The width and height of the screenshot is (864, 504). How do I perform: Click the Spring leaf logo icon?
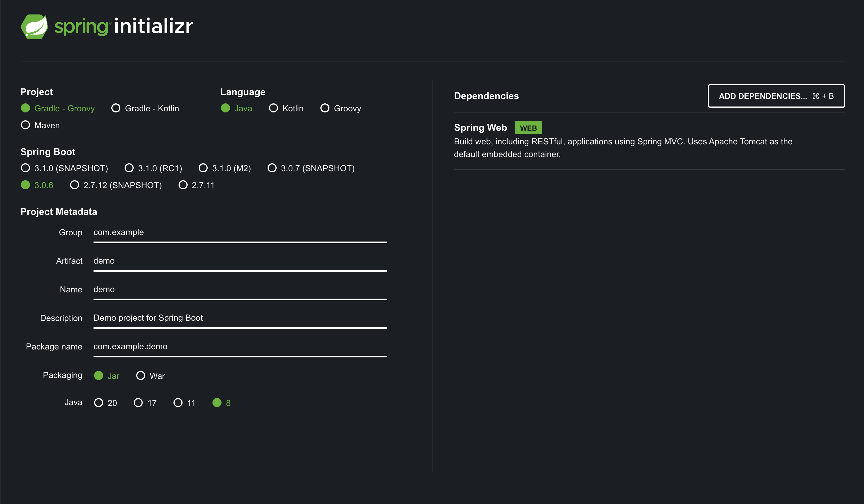coord(34,27)
